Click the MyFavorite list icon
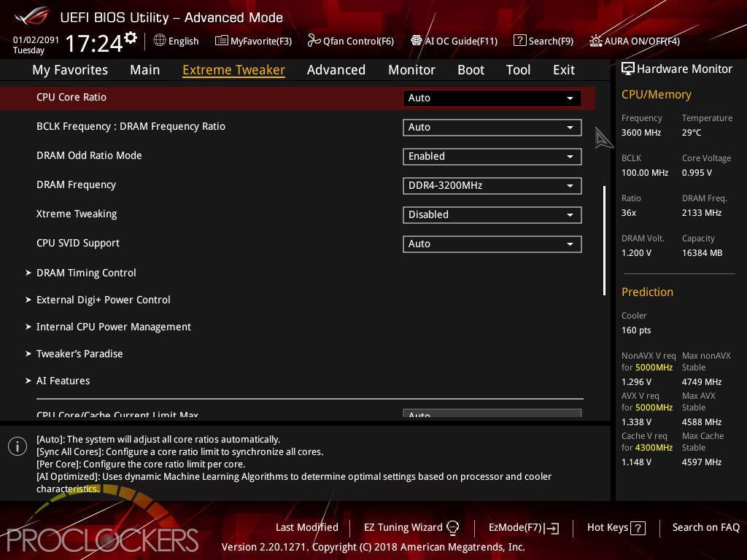The image size is (747, 560). point(222,41)
